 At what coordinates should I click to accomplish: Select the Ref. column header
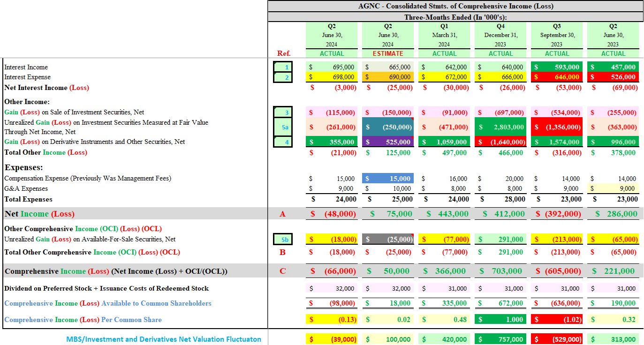284,53
